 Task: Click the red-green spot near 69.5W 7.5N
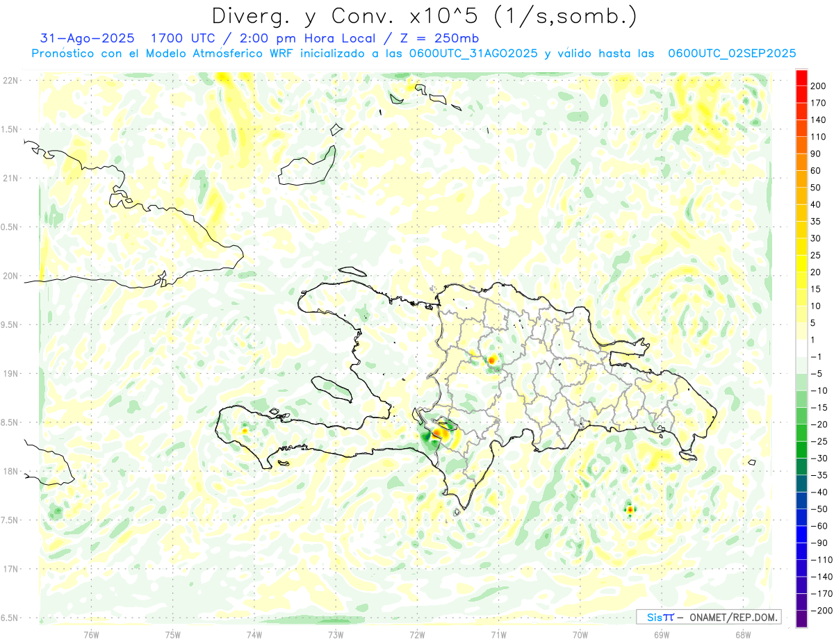630,509
